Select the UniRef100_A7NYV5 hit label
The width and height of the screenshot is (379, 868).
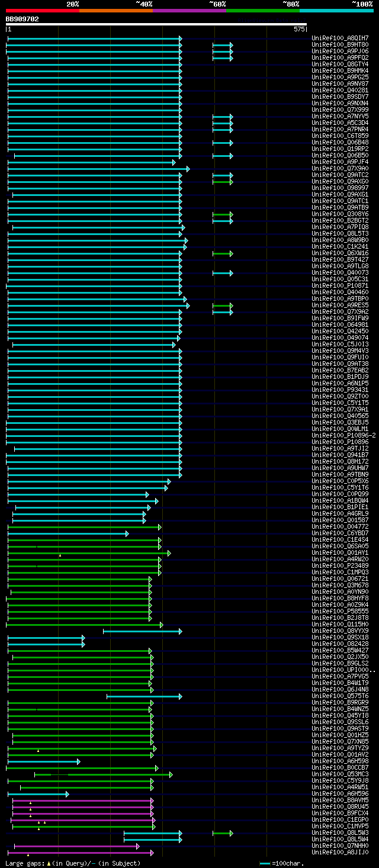(x=340, y=116)
